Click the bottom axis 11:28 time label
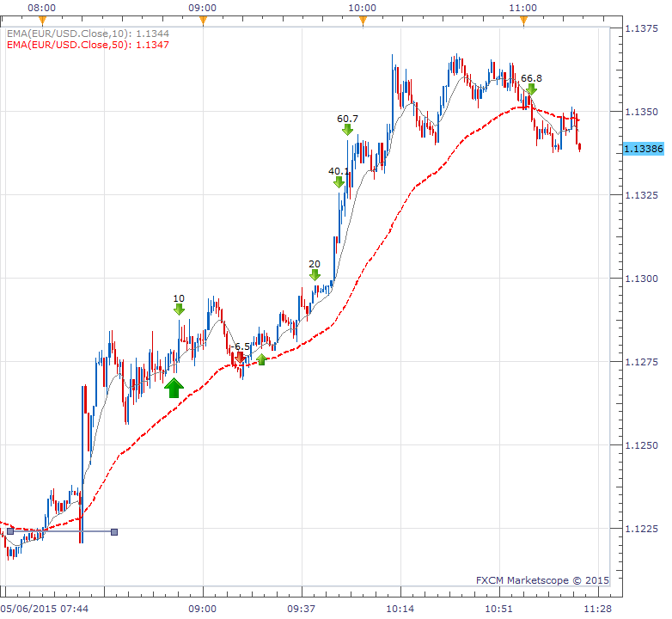This screenshot has width=672, height=619. tap(598, 609)
